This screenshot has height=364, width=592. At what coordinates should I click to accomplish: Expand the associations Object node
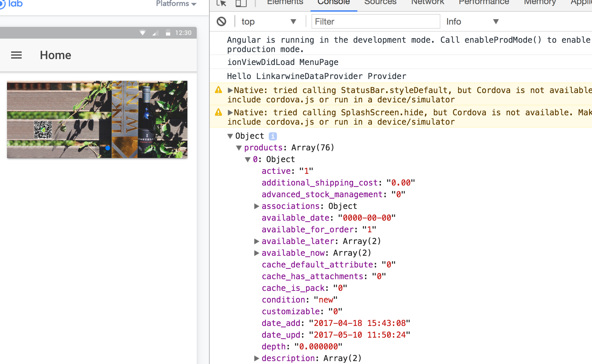(x=256, y=206)
